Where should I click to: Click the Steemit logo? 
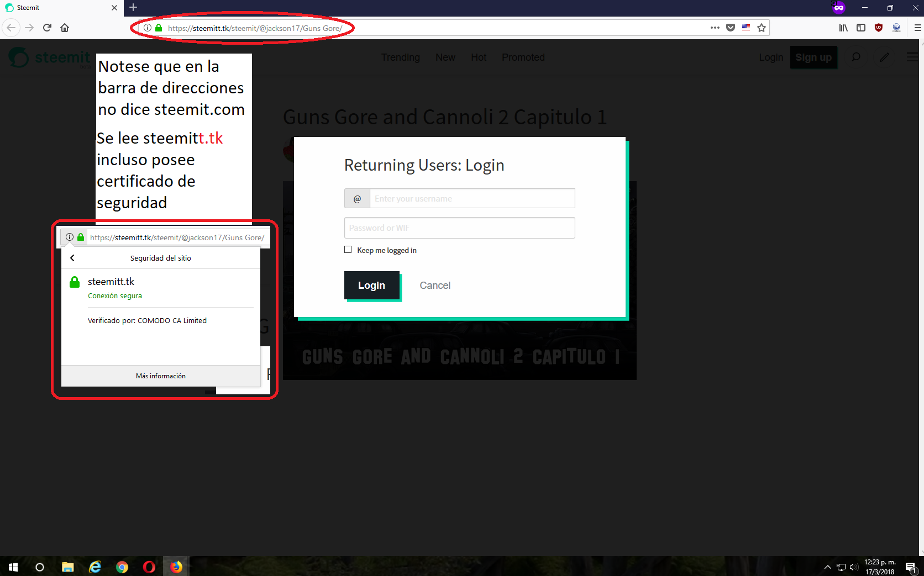(x=50, y=57)
